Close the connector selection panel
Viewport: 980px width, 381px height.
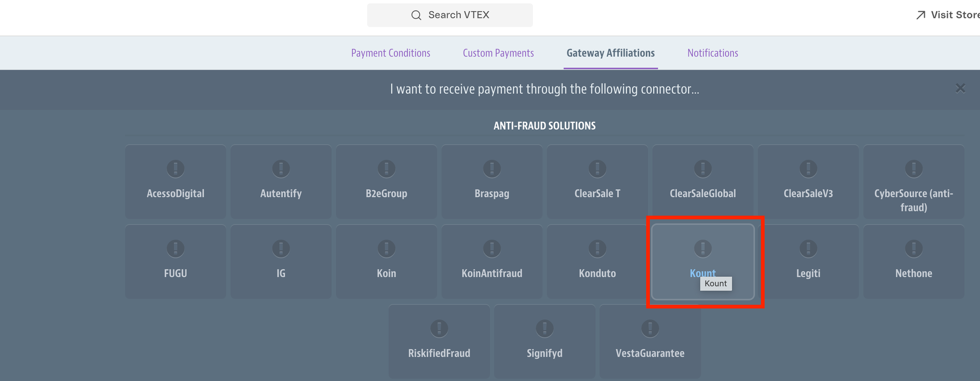(960, 89)
